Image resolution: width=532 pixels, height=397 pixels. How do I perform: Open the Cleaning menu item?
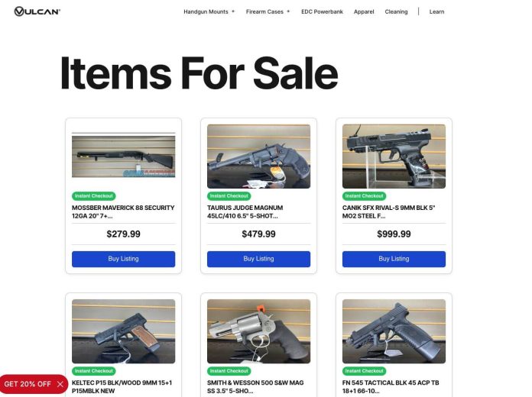(x=396, y=11)
